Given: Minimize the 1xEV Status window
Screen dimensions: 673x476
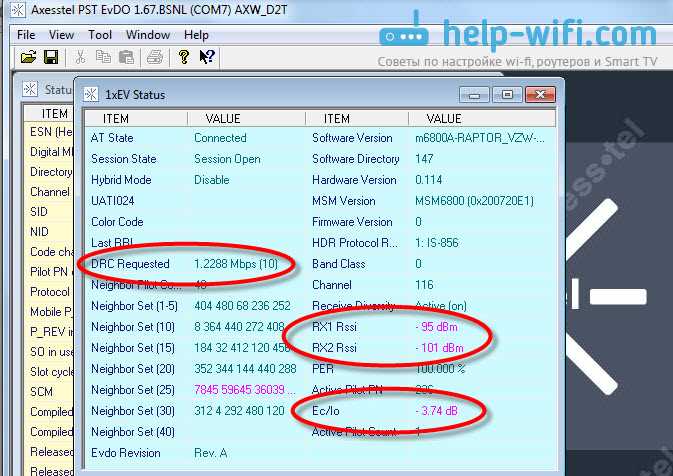Looking at the screenshot, I should (x=474, y=94).
